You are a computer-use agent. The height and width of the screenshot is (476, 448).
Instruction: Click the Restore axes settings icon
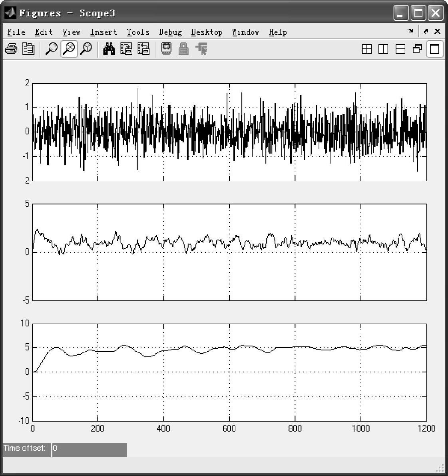coord(143,49)
